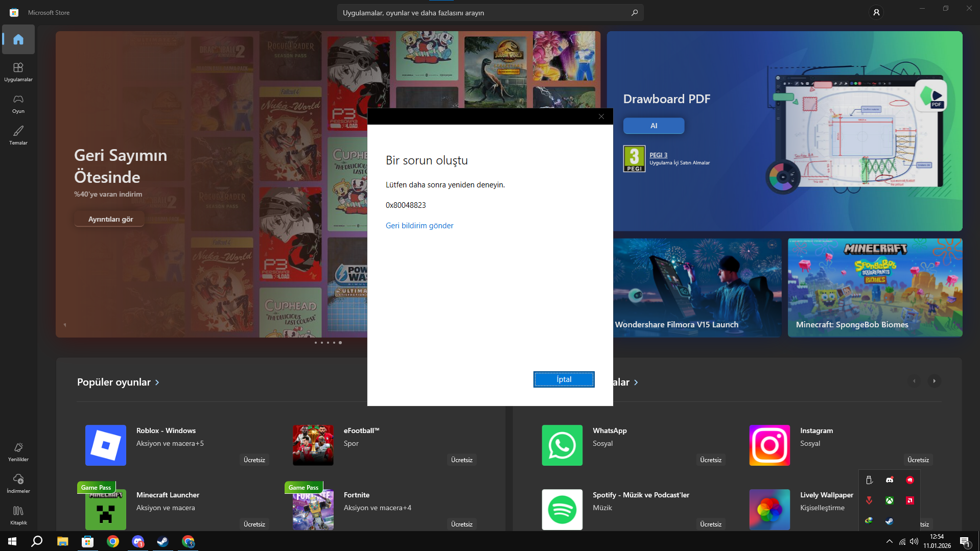Click the İptal button in dialog
Viewport: 980px width, 551px height.
click(x=564, y=379)
